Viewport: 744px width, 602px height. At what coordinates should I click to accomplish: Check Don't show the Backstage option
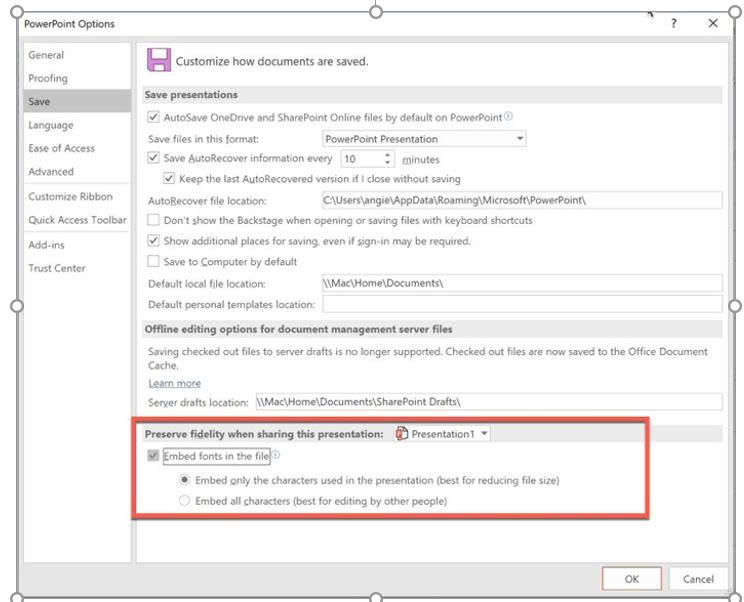153,220
